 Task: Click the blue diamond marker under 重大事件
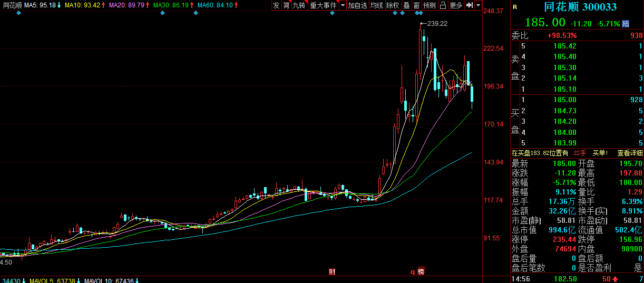point(332,13)
